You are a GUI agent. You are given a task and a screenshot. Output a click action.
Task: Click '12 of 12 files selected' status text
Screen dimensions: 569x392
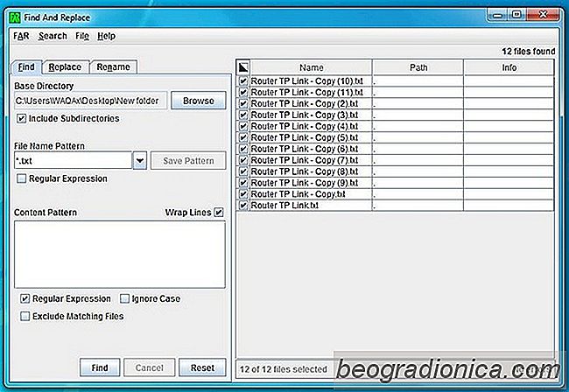click(x=284, y=369)
